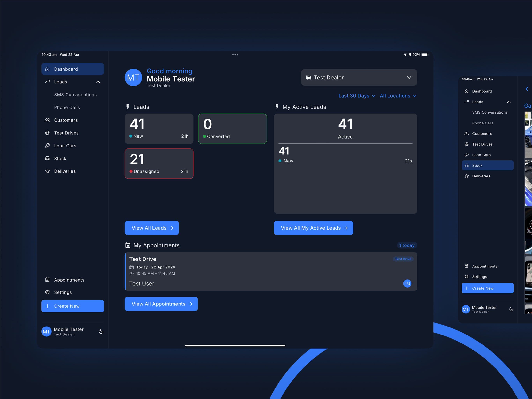Click the large MT avatar beside greeting

(133, 78)
